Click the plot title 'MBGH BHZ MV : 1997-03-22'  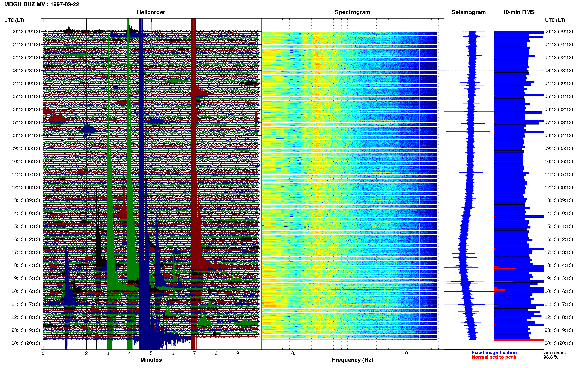click(42, 4)
